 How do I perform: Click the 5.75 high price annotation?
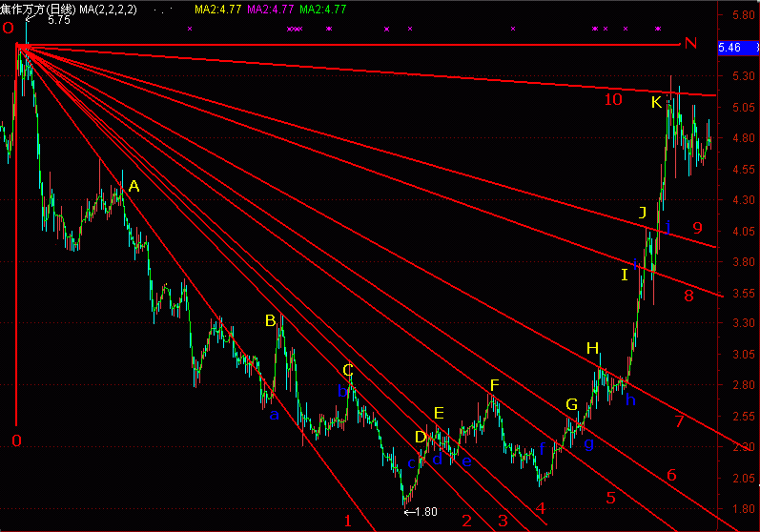(59, 20)
